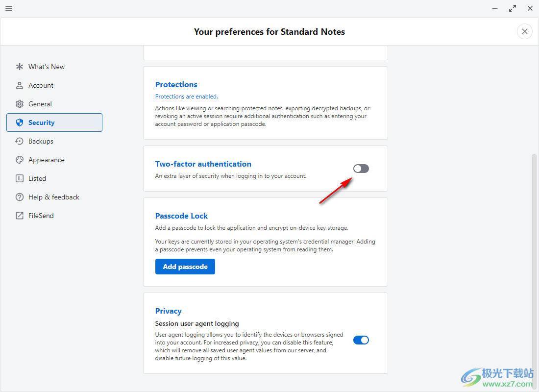Disable Session user agent logging toggle
This screenshot has width=539, height=392.
pyautogui.click(x=361, y=340)
